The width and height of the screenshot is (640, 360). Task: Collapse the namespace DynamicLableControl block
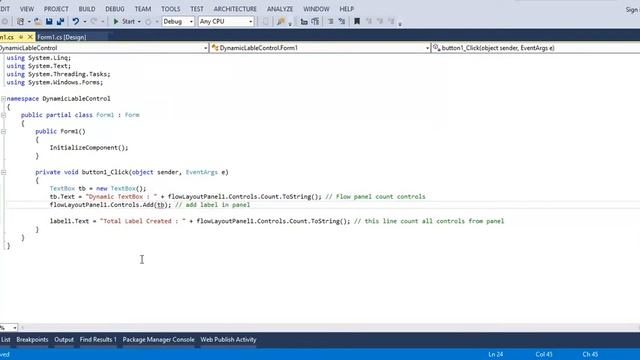[x=3, y=99]
